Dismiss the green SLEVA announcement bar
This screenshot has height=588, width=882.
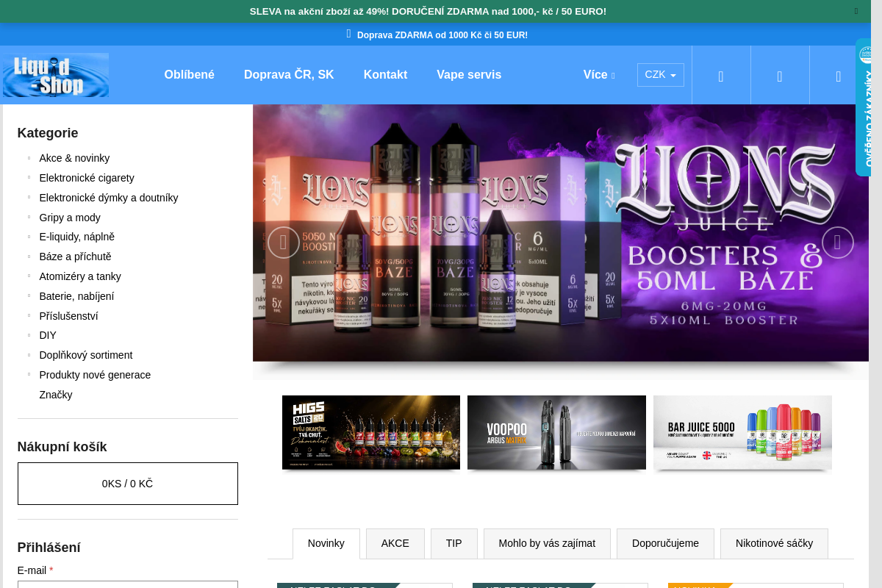pos(856,11)
